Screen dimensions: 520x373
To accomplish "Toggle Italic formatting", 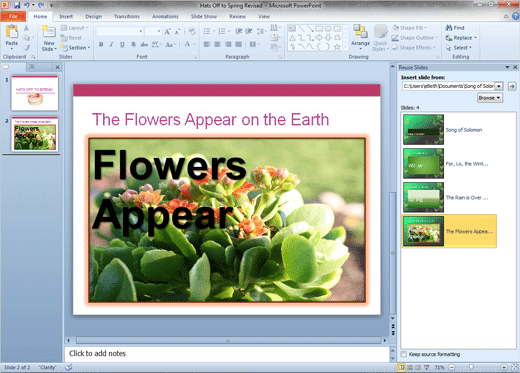I will click(x=112, y=44).
